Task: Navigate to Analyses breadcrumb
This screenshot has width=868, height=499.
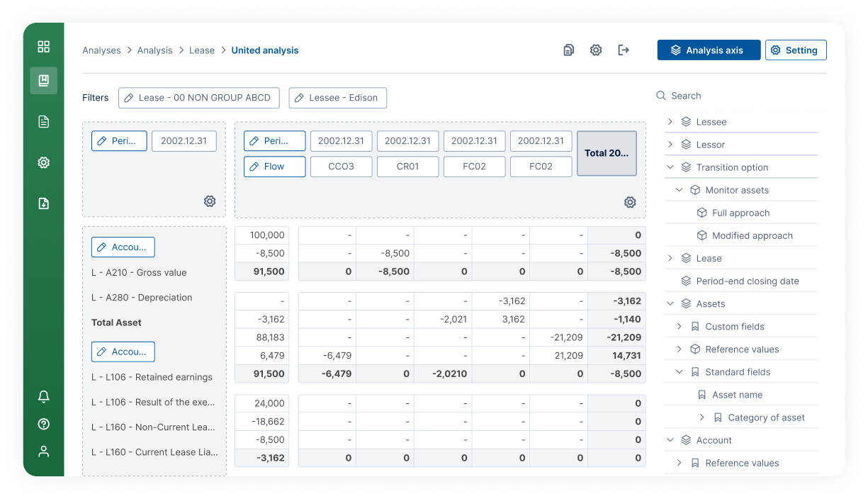Action: (x=101, y=50)
